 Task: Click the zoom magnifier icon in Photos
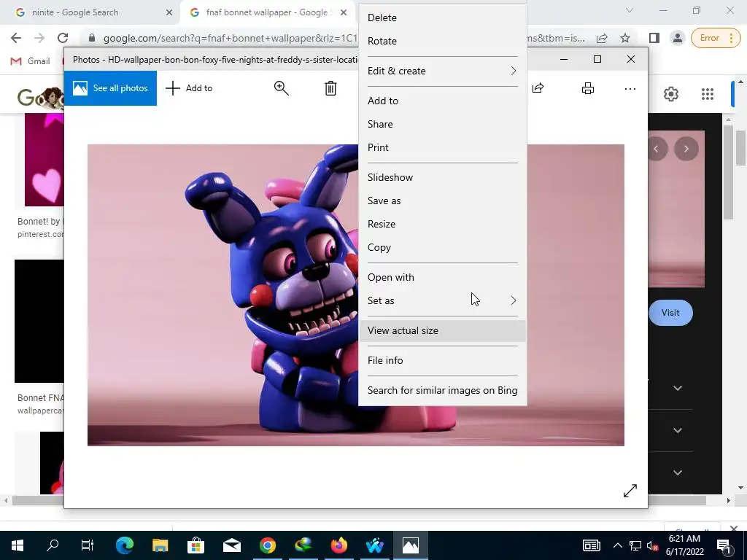tap(281, 88)
